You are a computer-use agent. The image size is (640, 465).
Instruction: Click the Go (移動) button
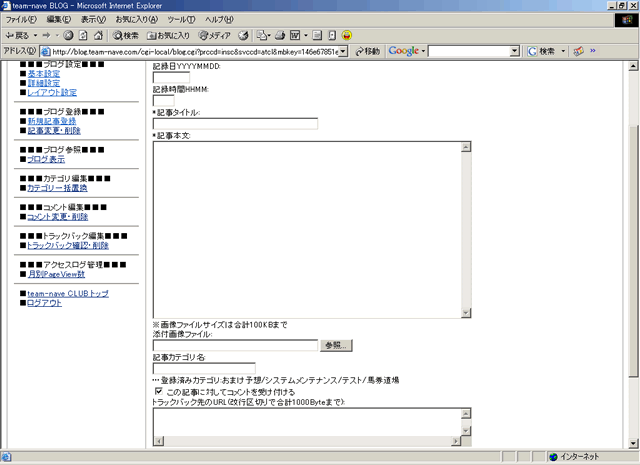click(366, 51)
